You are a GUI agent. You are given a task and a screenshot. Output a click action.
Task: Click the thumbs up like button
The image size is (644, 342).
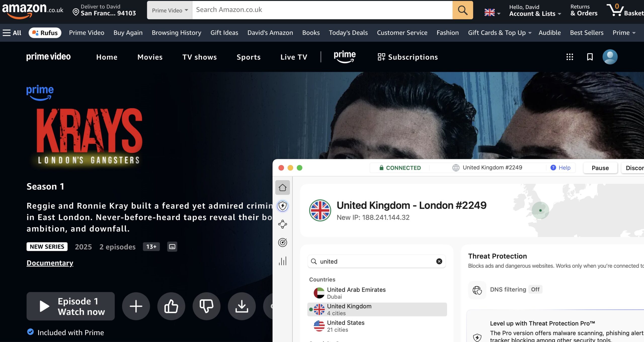(171, 306)
